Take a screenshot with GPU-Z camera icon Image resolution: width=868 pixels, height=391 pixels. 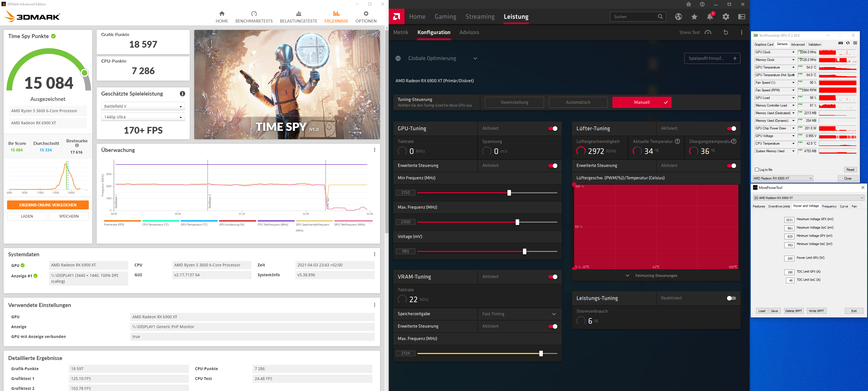[840, 43]
